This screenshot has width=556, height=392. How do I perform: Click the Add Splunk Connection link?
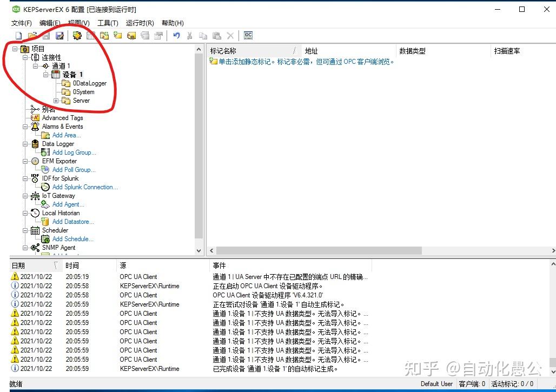[x=85, y=187]
